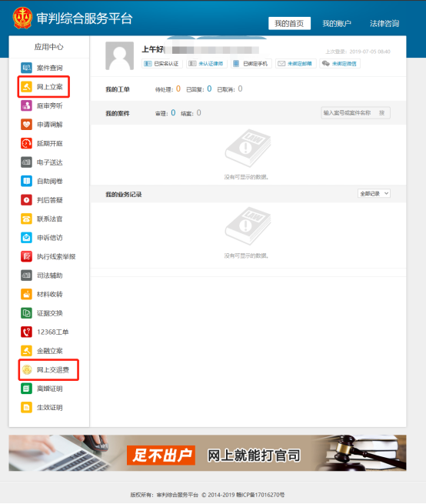Focus the case number search field
The width and height of the screenshot is (426, 504).
348,113
